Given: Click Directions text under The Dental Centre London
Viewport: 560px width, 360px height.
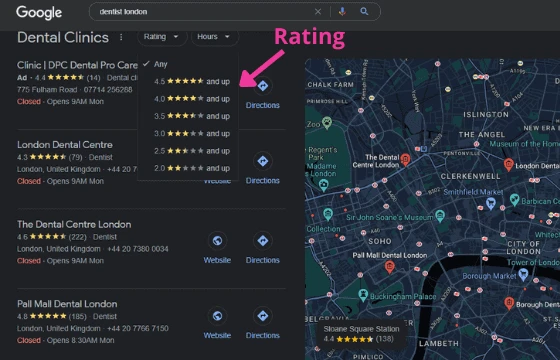Looking at the screenshot, I should pyautogui.click(x=262, y=260).
